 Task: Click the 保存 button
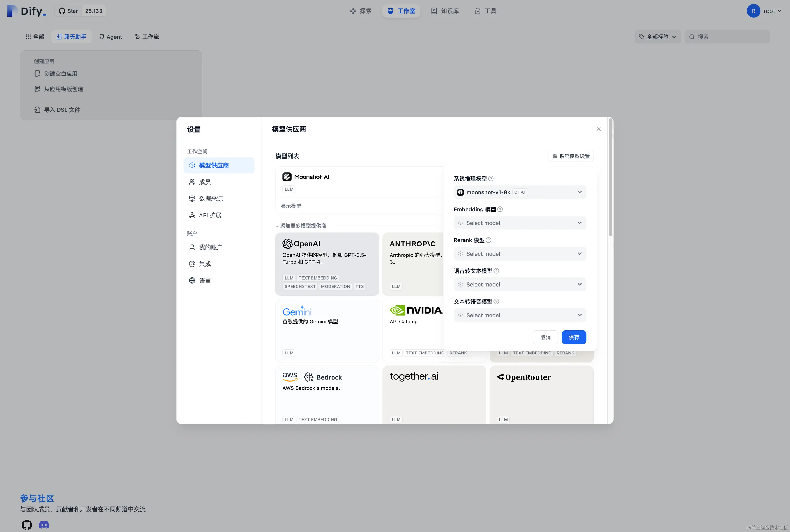point(574,337)
